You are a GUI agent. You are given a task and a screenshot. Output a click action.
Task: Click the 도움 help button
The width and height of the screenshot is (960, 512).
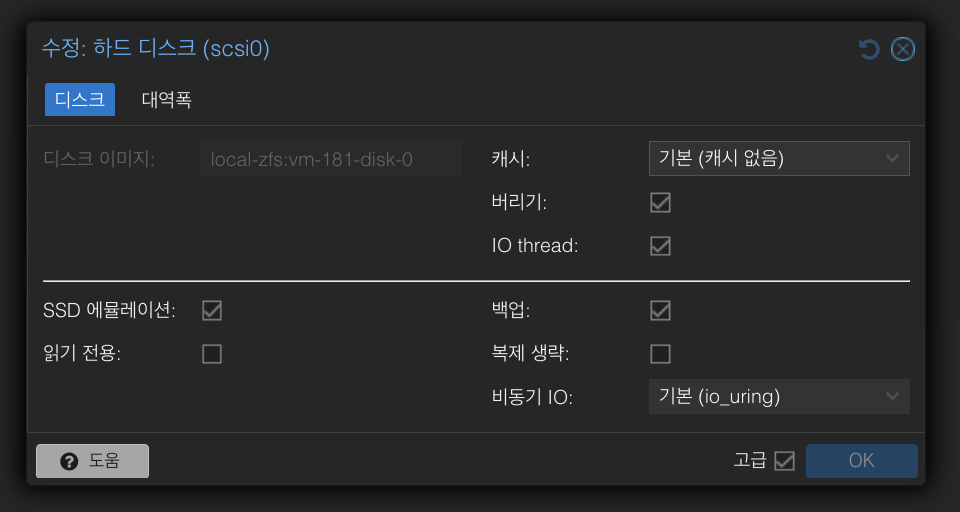click(x=92, y=461)
